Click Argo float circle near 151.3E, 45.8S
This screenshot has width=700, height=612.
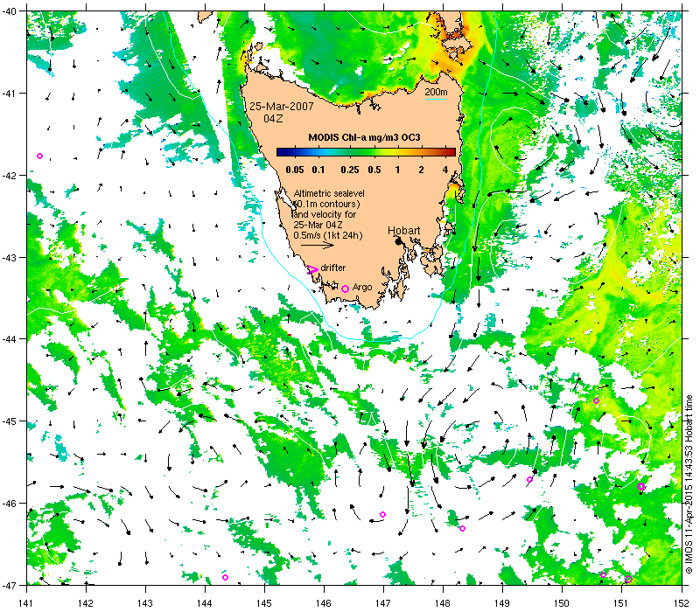click(x=641, y=487)
